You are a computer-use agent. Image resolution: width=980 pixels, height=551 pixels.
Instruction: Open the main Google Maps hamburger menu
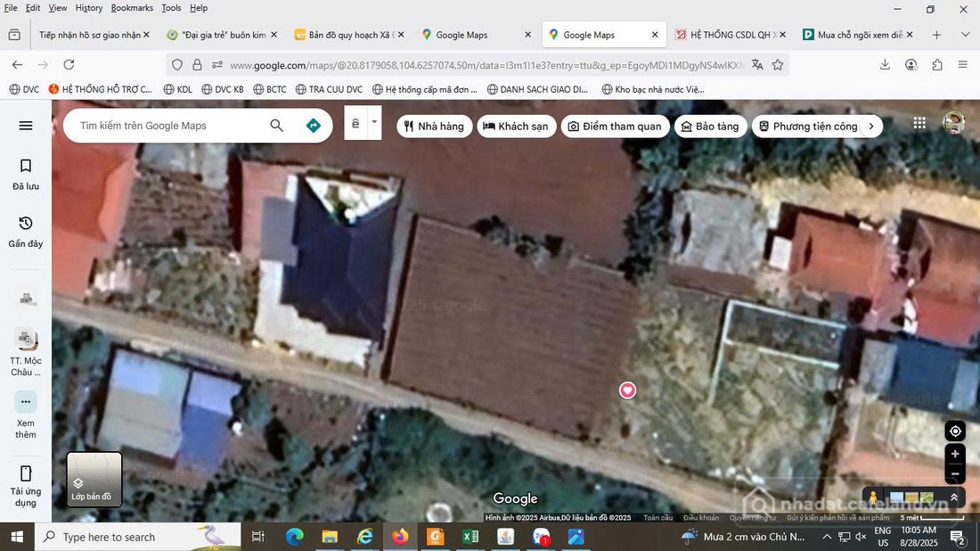[26, 125]
